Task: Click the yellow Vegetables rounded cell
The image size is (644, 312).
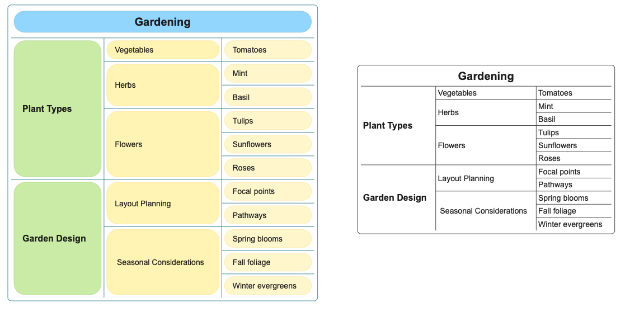Action: tap(163, 50)
